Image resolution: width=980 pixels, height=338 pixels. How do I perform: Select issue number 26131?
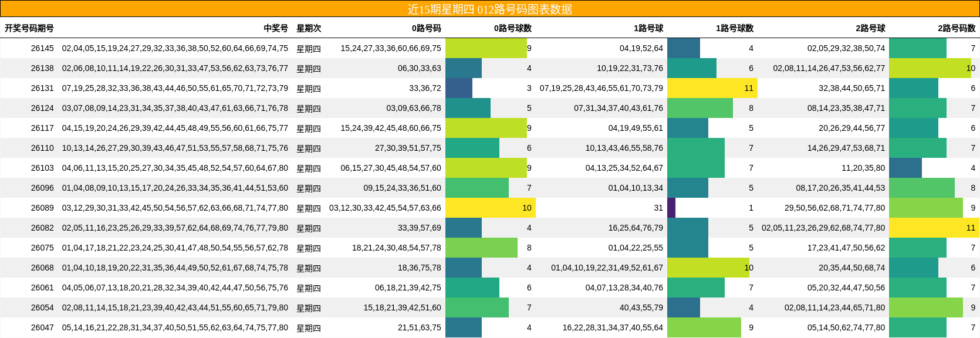click(42, 88)
